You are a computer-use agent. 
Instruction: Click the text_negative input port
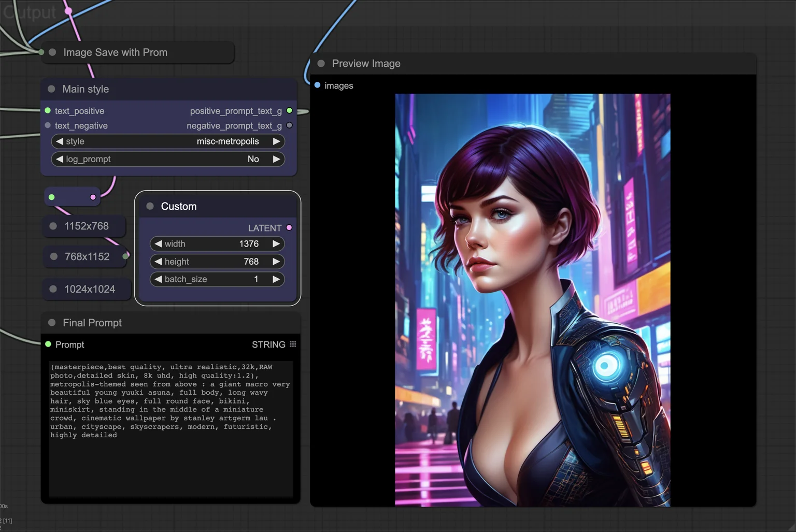click(48, 125)
